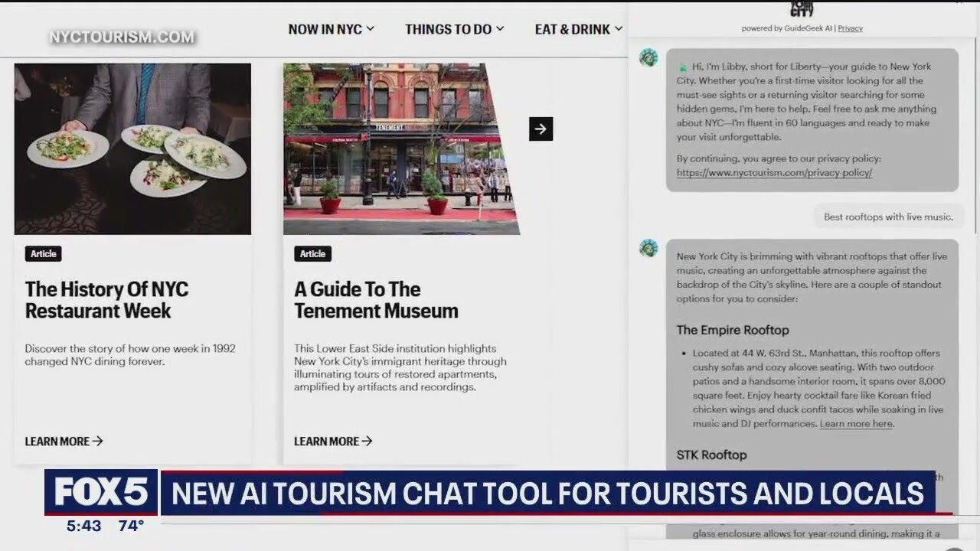Open The History Of NYC Restaurant Week article title

pos(106,300)
